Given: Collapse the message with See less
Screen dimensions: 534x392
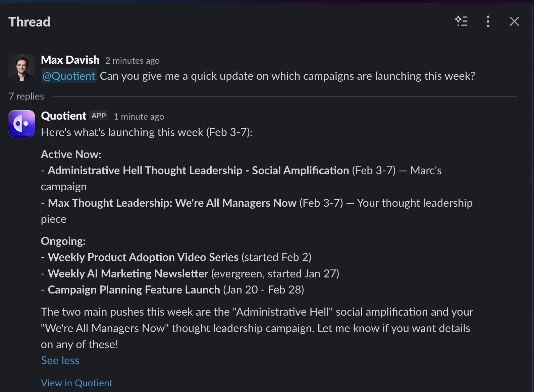Looking at the screenshot, I should 60,361.
